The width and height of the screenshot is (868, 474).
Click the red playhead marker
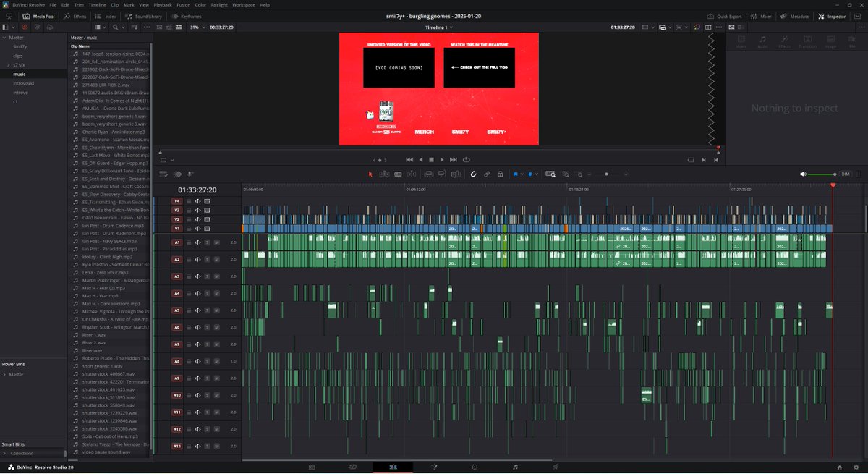(833, 185)
